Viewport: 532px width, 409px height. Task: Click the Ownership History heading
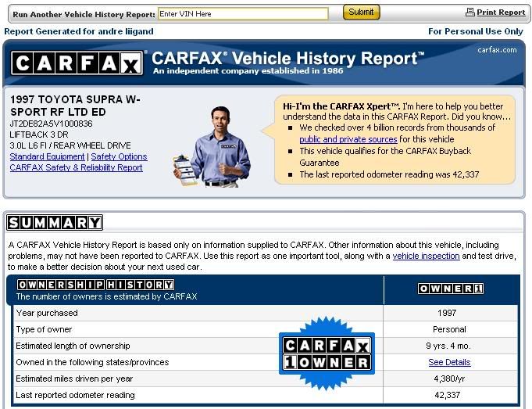(x=96, y=285)
